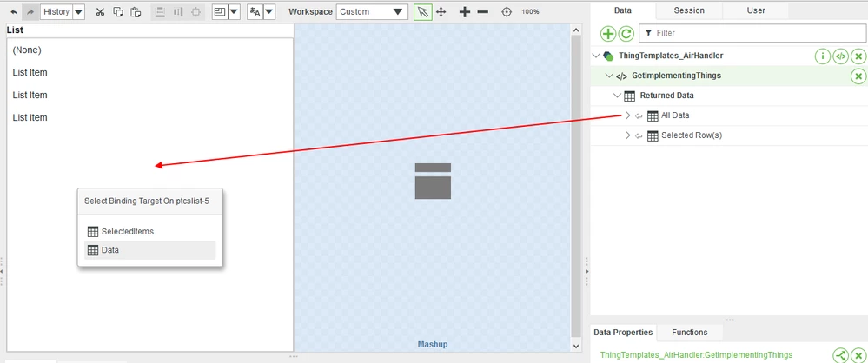The height and width of the screenshot is (363, 868).
Task: Click the undo arrow in the toolbar
Action: pos(14,11)
